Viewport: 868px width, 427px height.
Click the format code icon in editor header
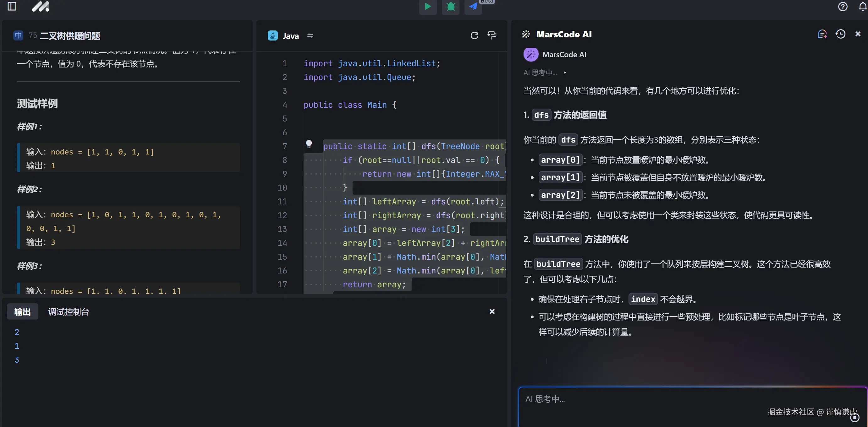(x=492, y=35)
